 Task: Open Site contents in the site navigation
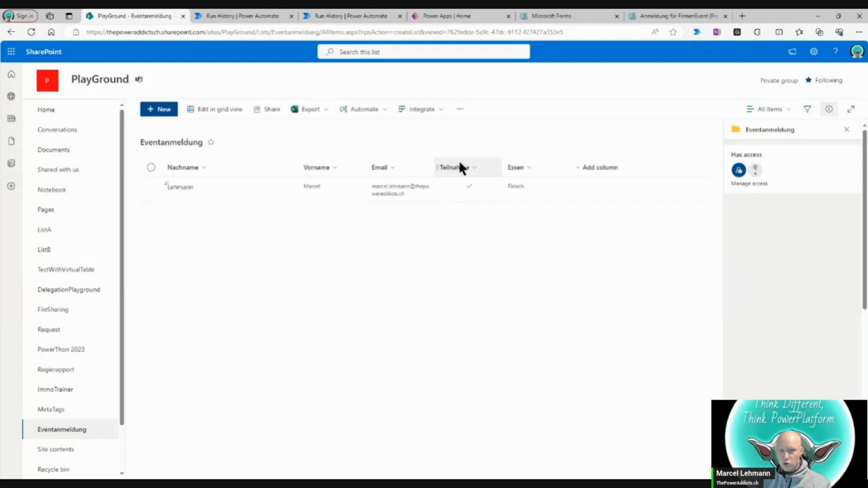tap(56, 449)
